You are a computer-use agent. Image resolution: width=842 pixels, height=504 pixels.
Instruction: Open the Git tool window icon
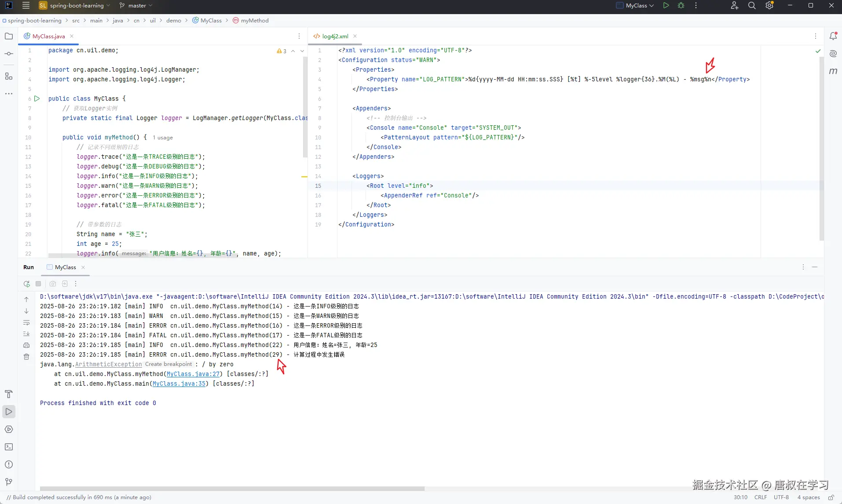tap(9, 482)
